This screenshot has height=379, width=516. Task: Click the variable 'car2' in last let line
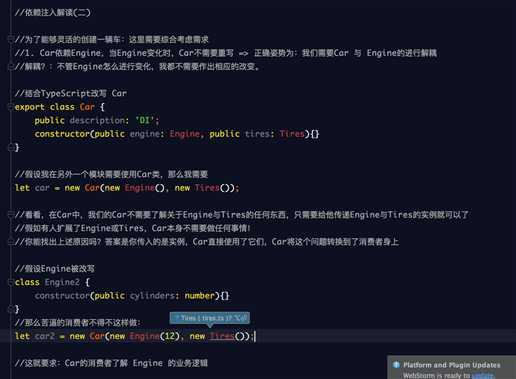44,336
